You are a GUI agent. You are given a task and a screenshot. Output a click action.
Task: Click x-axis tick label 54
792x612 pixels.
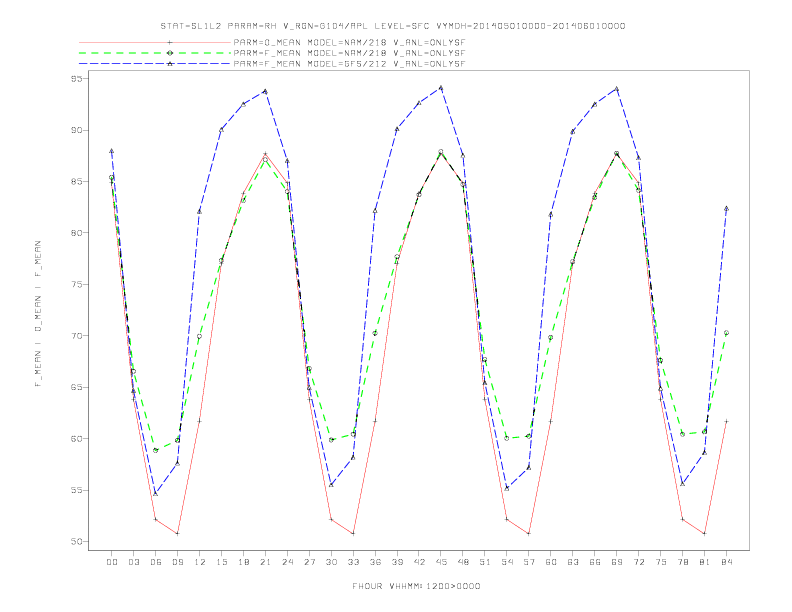coord(507,562)
